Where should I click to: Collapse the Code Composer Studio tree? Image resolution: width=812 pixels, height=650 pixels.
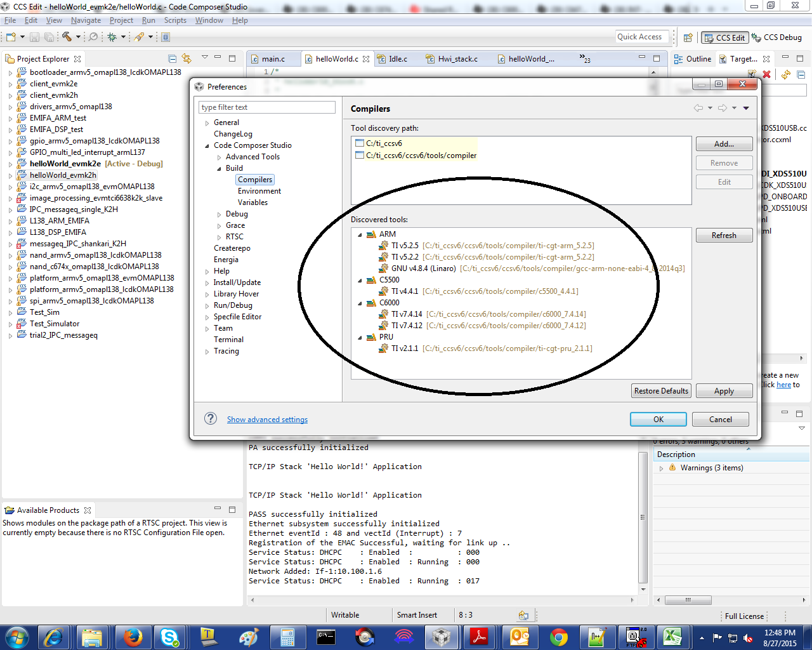[x=206, y=145]
